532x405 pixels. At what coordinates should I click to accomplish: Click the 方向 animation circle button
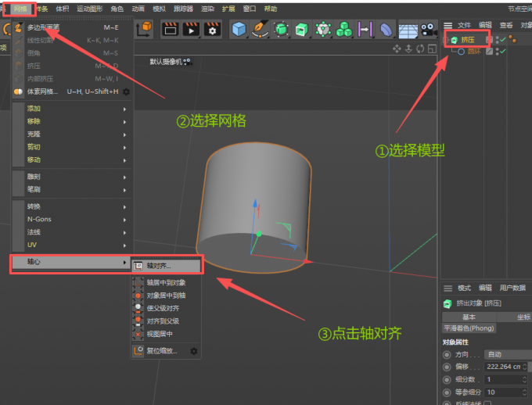tap(447, 355)
